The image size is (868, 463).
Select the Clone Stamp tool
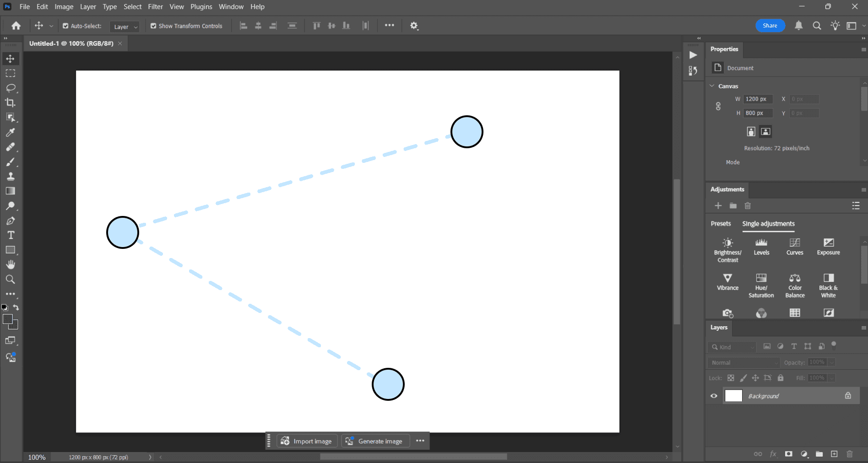pyautogui.click(x=10, y=176)
